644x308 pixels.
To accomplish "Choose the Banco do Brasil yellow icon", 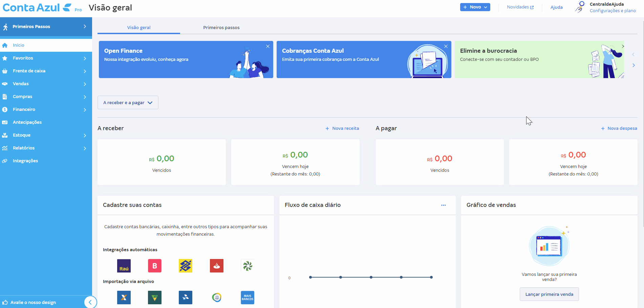I will [x=185, y=266].
